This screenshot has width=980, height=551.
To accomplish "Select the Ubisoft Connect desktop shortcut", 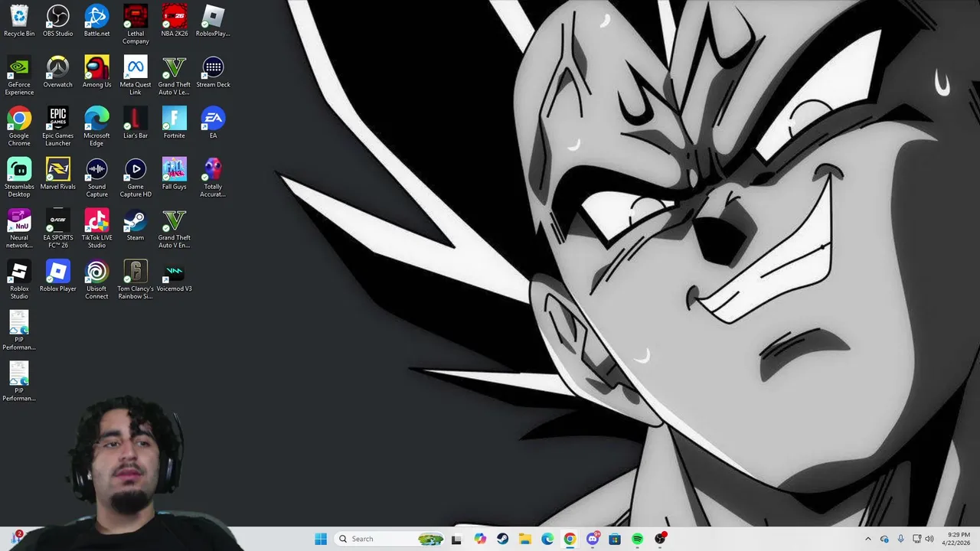I will point(96,279).
